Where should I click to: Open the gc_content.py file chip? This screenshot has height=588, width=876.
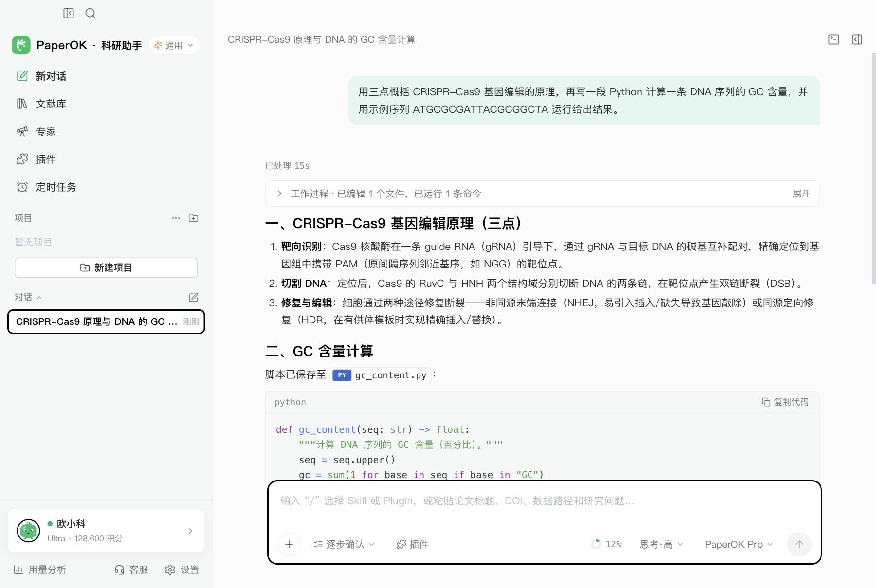tap(380, 375)
